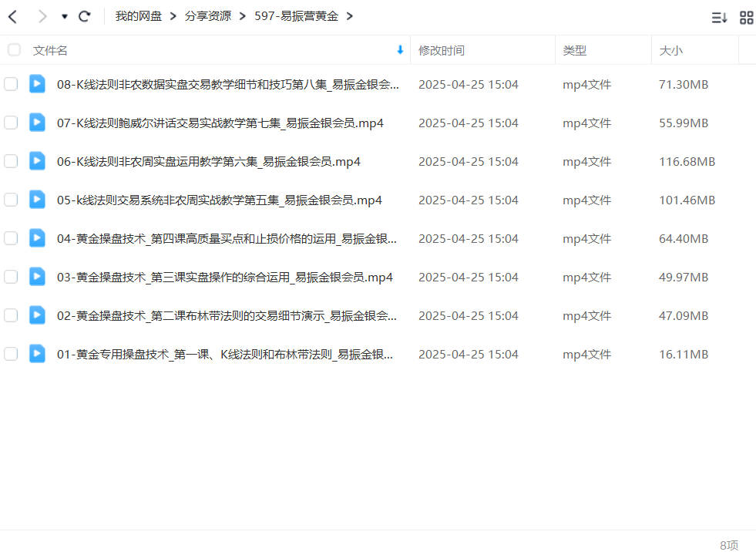The width and height of the screenshot is (756, 552).
Task: Check the box for file 01-黄金专用操盘技术
Action: 11,354
